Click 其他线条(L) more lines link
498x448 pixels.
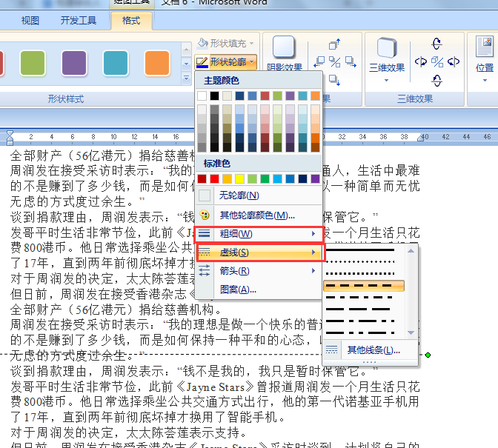click(373, 350)
